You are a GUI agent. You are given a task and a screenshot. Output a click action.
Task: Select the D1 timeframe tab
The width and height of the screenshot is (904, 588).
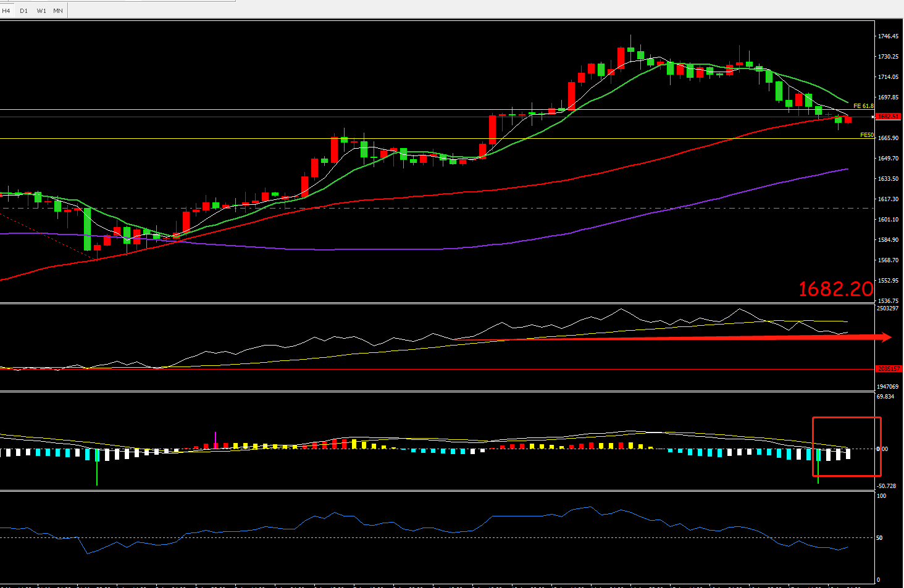pyautogui.click(x=23, y=10)
